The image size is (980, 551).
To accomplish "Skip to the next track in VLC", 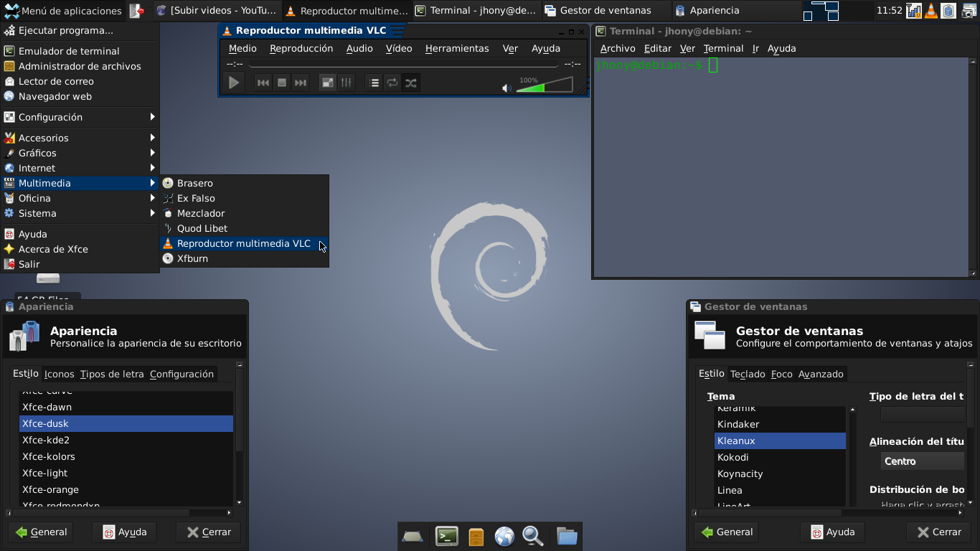I will [300, 83].
